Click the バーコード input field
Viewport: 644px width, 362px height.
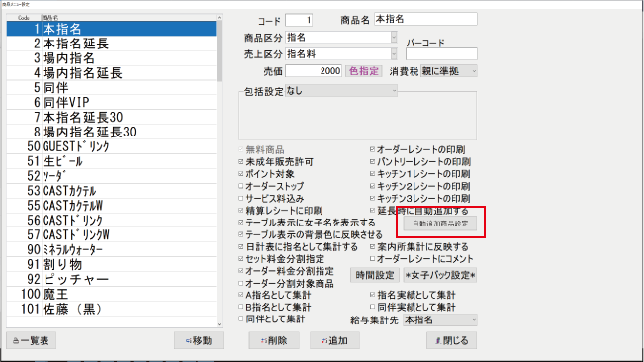pos(441,54)
